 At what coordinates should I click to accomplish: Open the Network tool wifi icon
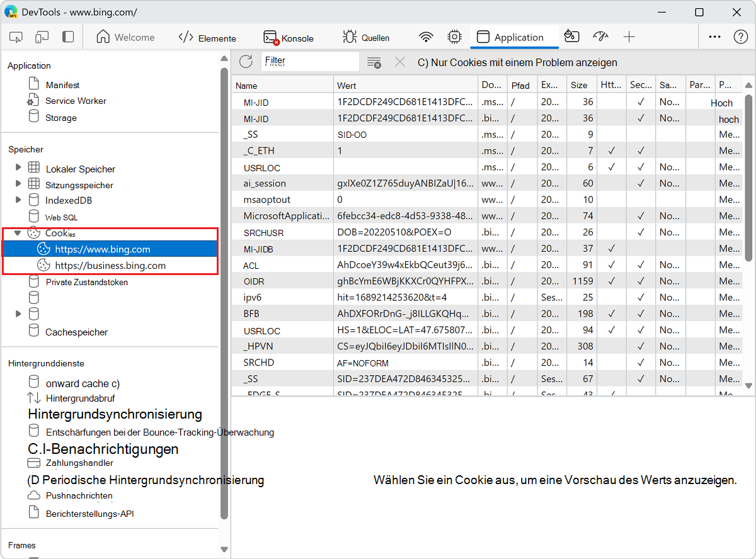click(427, 37)
